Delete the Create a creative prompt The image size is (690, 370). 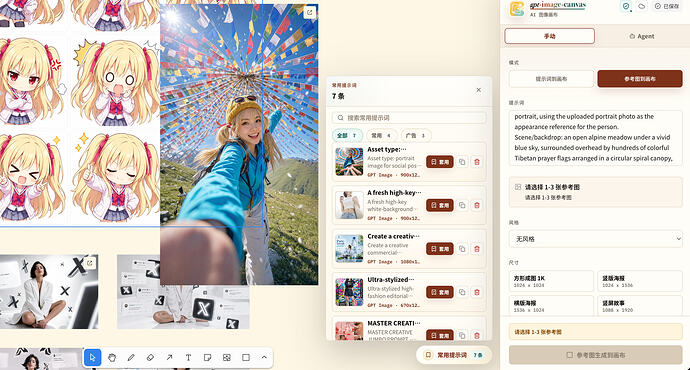coord(477,249)
